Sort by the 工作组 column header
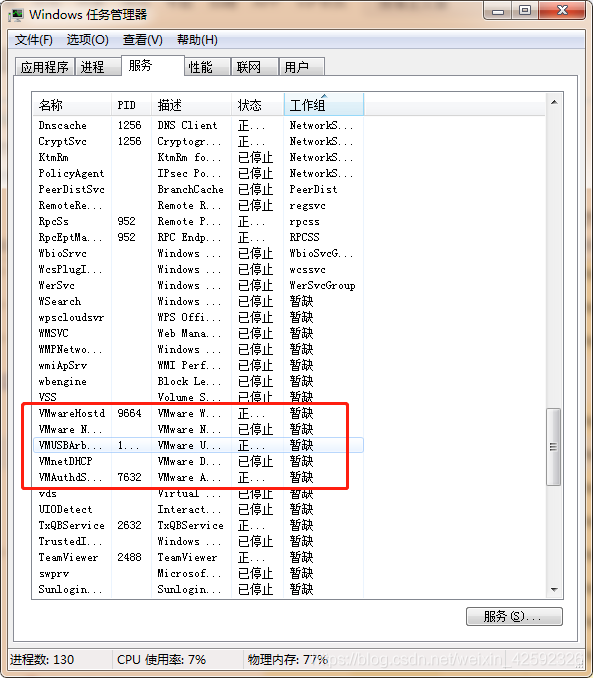This screenshot has height=678, width=593. click(324, 104)
